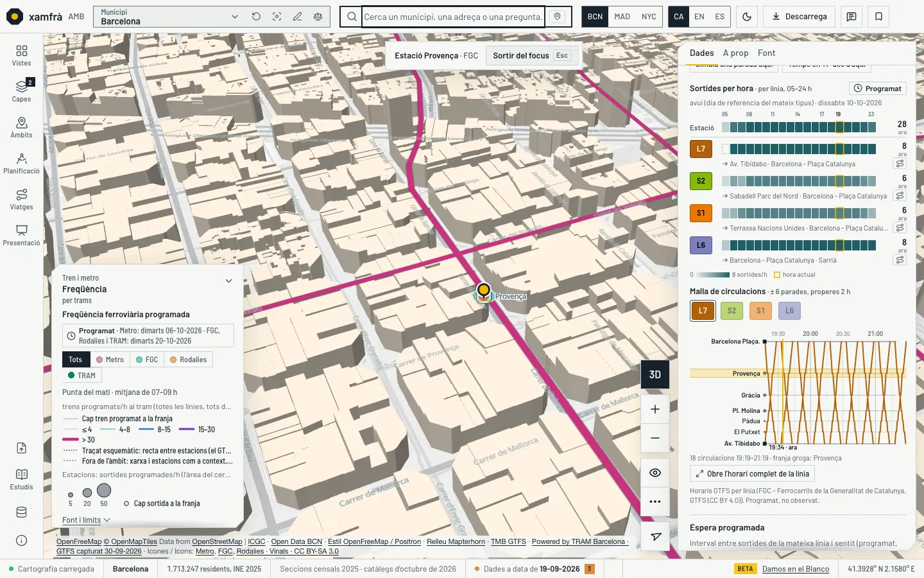Open the Damos en el Blanco link
This screenshot has width=924, height=578.
pos(796,569)
